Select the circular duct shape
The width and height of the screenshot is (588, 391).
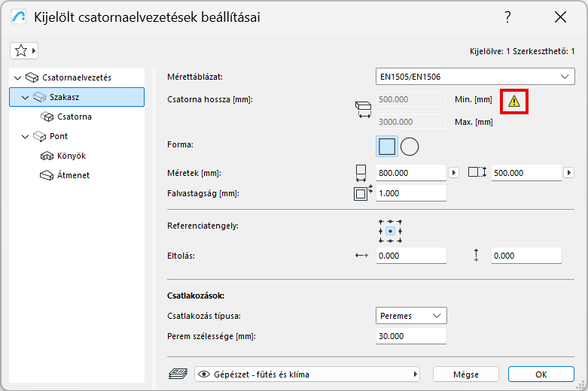pyautogui.click(x=410, y=146)
